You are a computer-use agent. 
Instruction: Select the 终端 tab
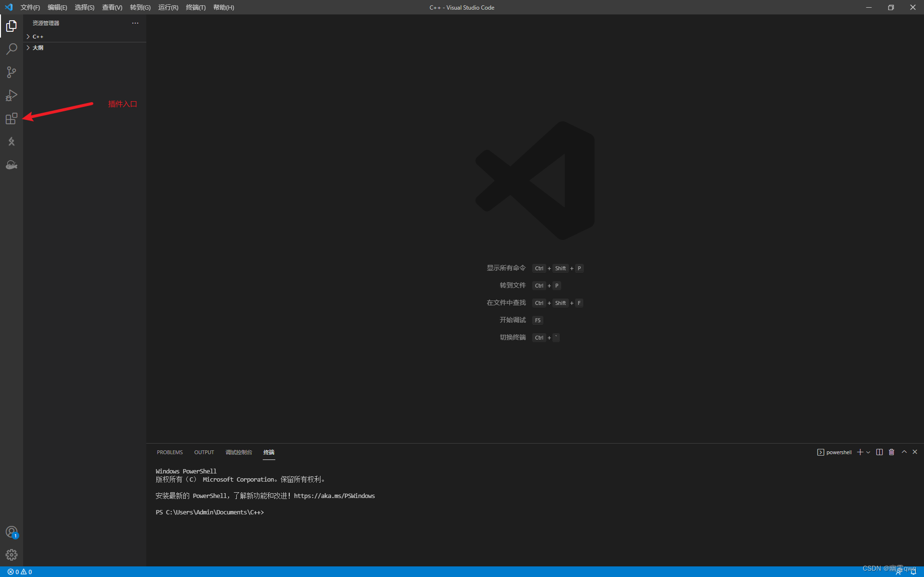(x=269, y=452)
